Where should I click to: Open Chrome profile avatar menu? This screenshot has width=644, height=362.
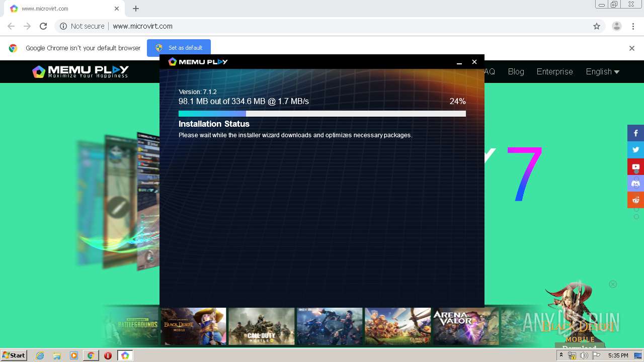pyautogui.click(x=617, y=26)
